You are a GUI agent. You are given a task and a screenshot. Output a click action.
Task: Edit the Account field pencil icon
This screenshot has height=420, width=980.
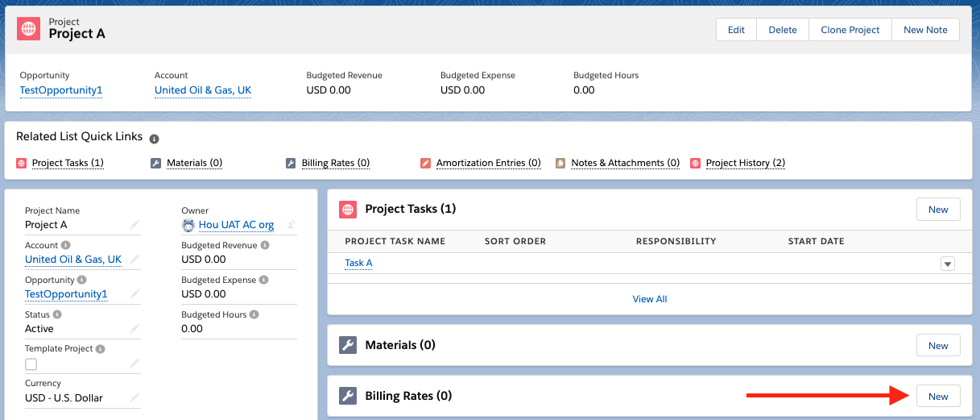pyautogui.click(x=134, y=259)
